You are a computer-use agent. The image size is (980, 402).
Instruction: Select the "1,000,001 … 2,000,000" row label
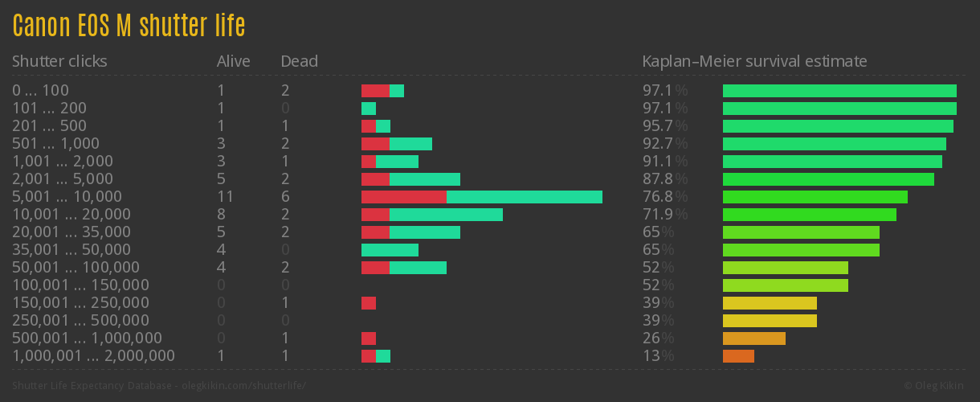[93, 356]
